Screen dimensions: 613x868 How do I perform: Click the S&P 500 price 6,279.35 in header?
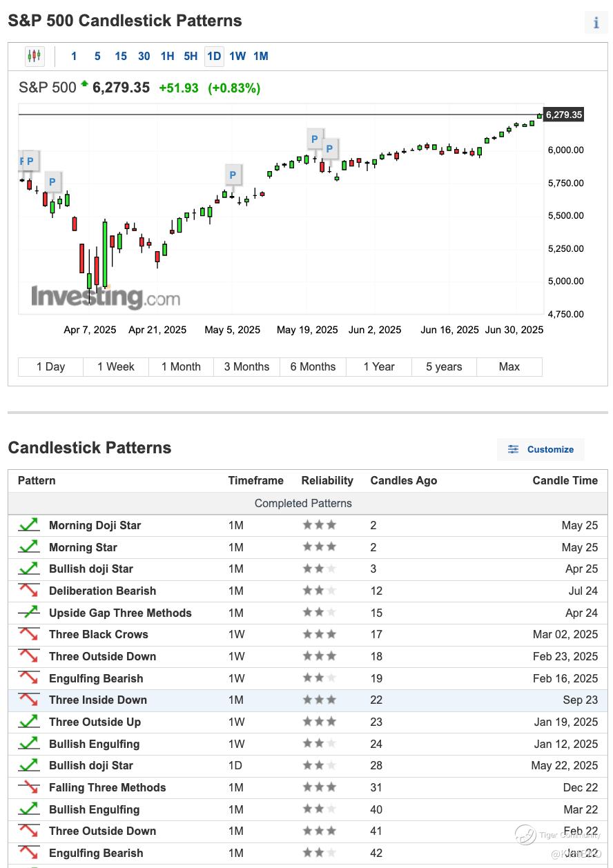[x=121, y=88]
